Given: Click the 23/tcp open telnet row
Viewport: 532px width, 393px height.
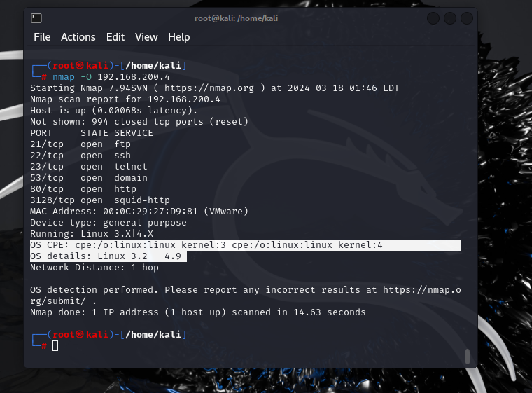Looking at the screenshot, I should (x=89, y=167).
